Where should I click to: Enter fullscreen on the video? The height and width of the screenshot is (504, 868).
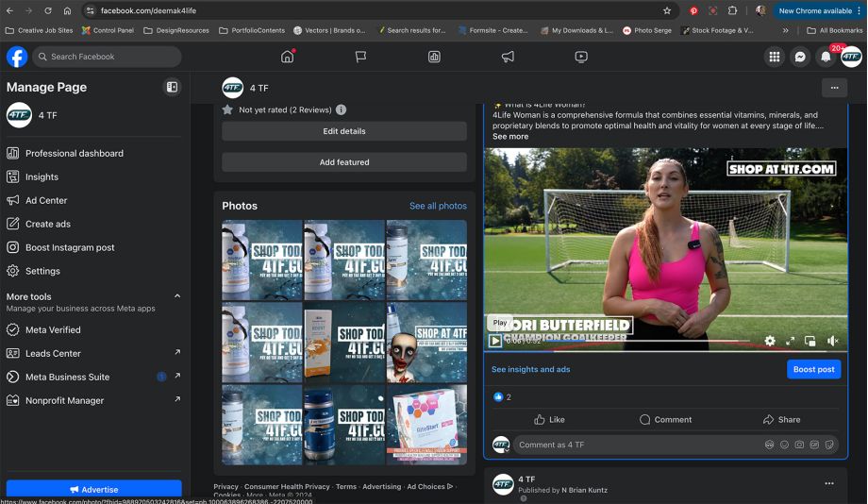(790, 341)
